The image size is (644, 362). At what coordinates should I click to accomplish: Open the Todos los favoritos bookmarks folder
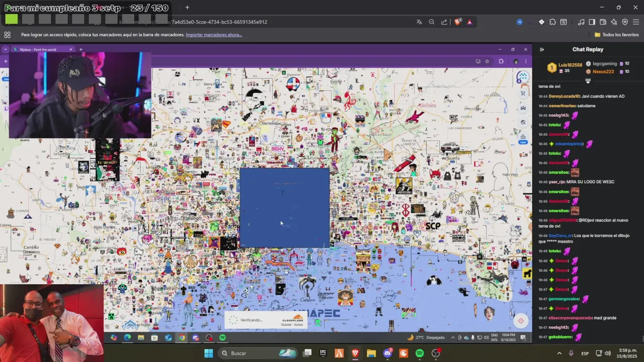617,35
